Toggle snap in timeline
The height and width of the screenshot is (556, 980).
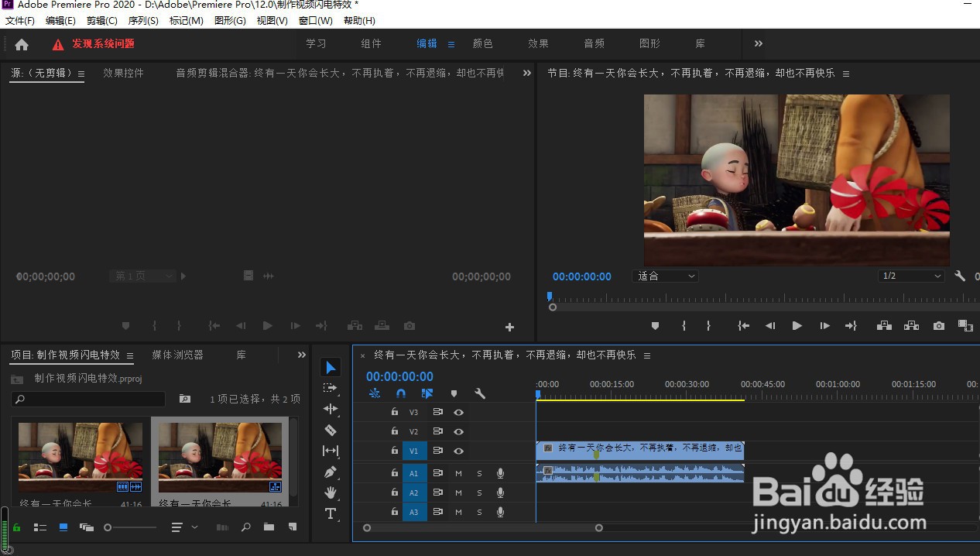(x=401, y=393)
